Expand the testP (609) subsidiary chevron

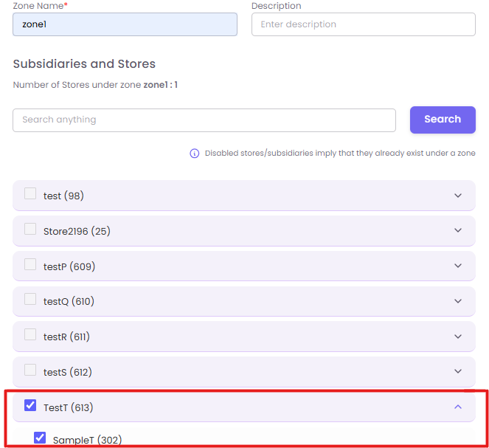(x=458, y=266)
